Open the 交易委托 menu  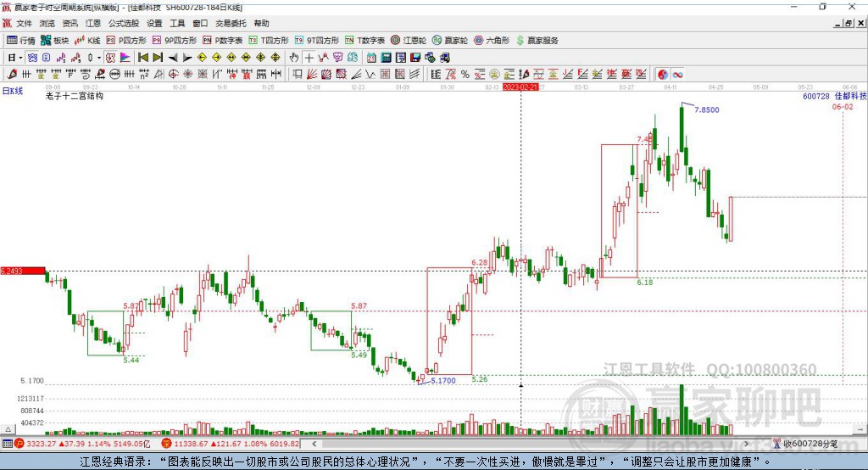pos(231,23)
